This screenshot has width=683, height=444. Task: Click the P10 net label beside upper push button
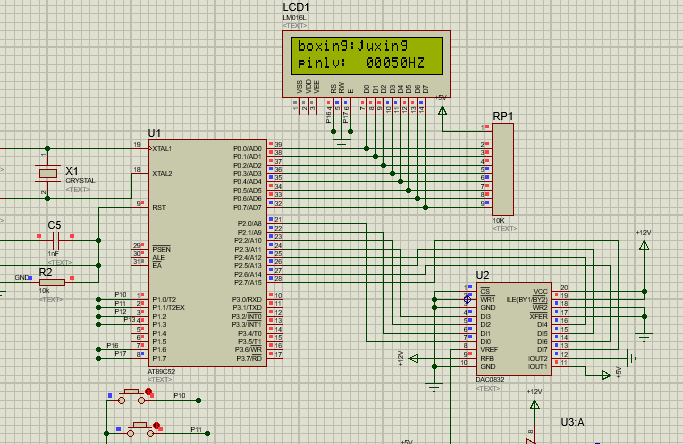(x=179, y=396)
